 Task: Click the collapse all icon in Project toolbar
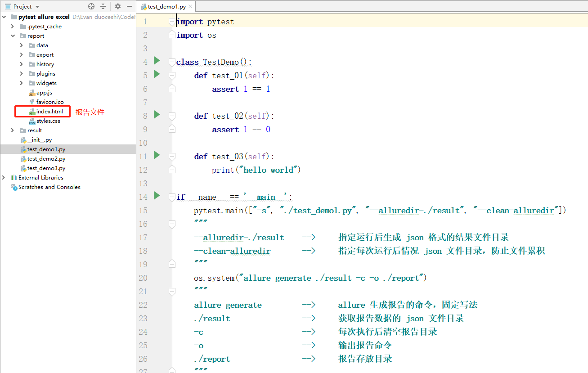point(103,6)
